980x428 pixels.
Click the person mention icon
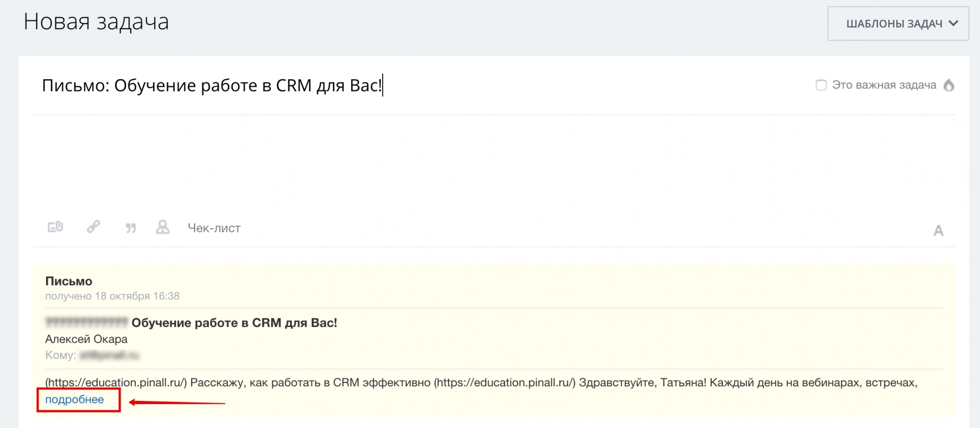(x=163, y=227)
